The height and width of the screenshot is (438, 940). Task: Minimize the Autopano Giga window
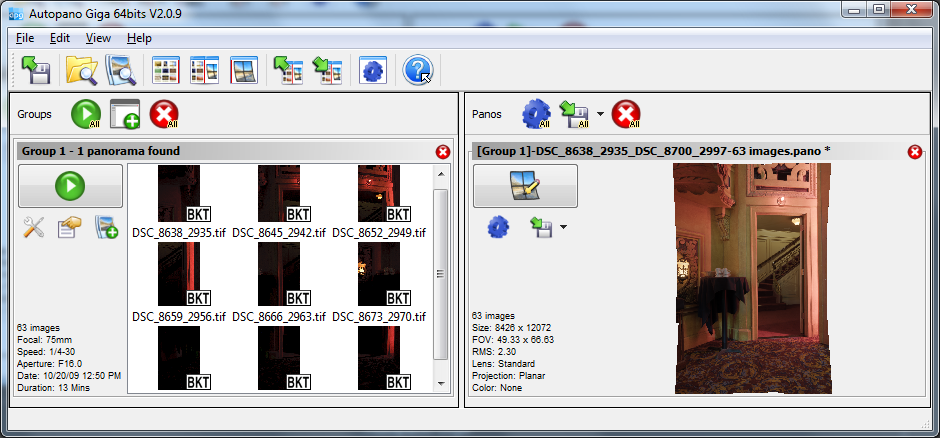pyautogui.click(x=854, y=9)
